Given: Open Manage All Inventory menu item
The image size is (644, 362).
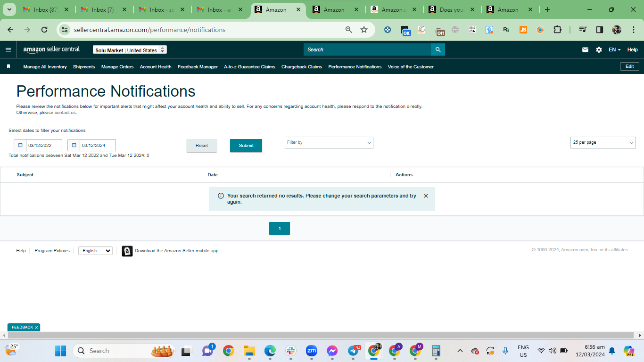Looking at the screenshot, I should tap(45, 67).
